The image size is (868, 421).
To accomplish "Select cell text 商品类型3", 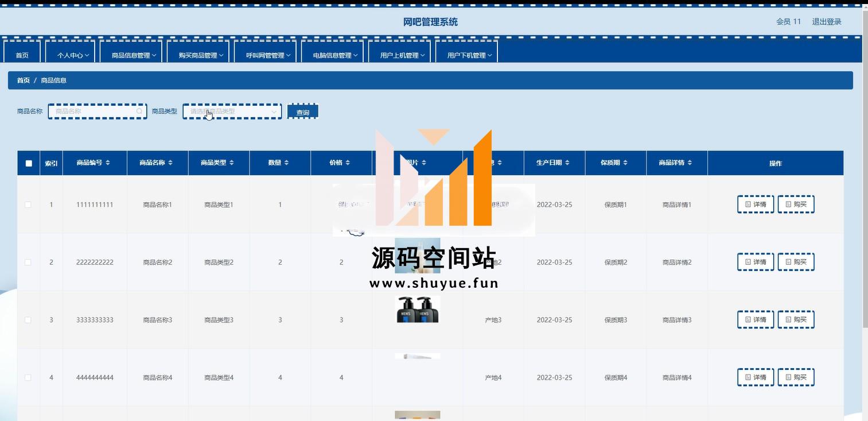I will (x=219, y=320).
